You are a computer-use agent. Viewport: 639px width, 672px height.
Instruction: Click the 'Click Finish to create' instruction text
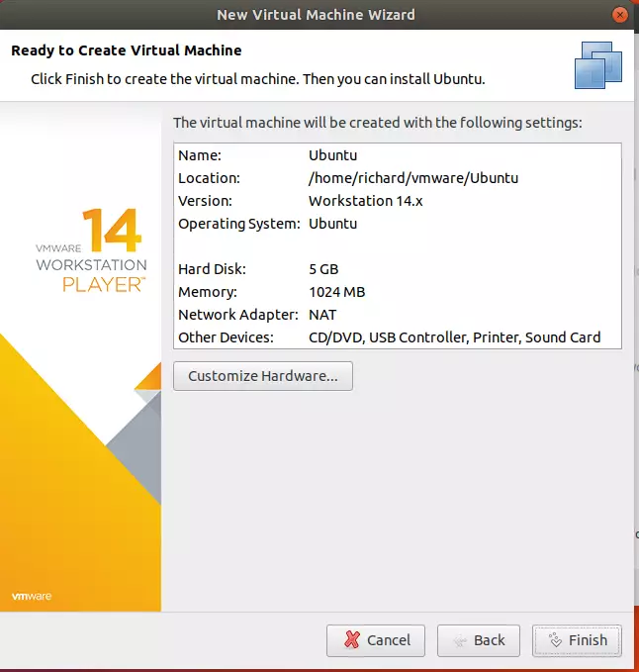click(258, 79)
